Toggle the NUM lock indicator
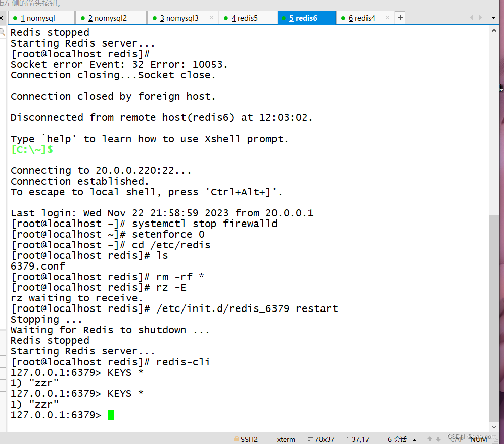504x444 pixels. click(x=478, y=439)
